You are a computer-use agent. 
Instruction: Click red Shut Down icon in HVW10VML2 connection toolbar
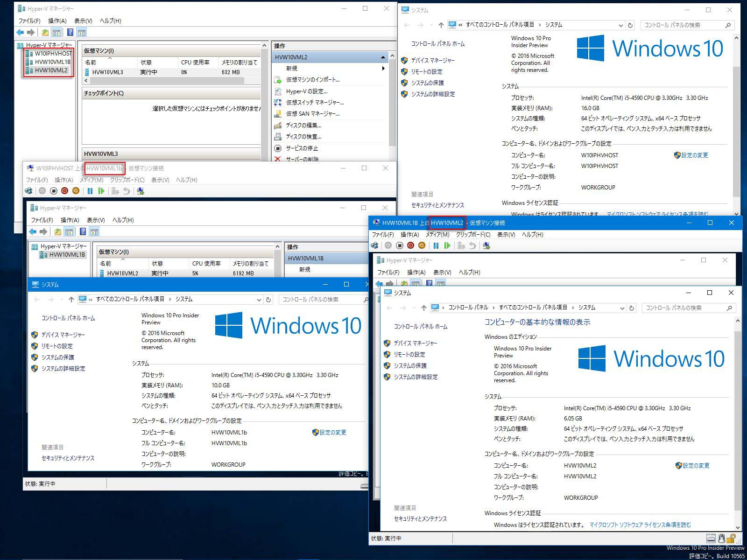click(410, 245)
